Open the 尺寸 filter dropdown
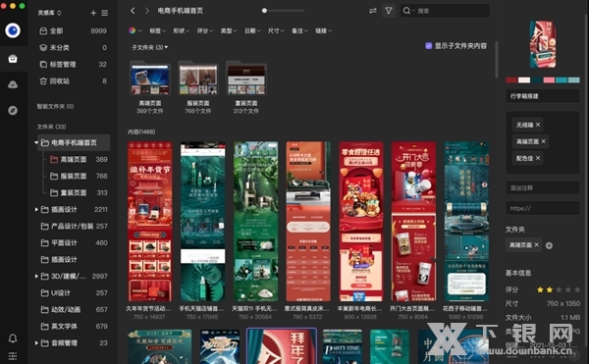 (x=276, y=30)
